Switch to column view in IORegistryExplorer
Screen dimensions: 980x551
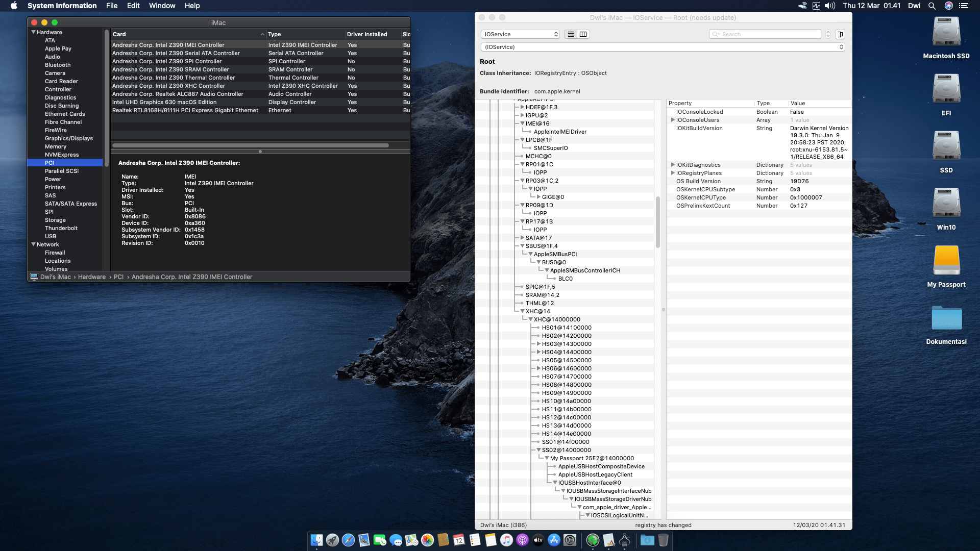582,34
